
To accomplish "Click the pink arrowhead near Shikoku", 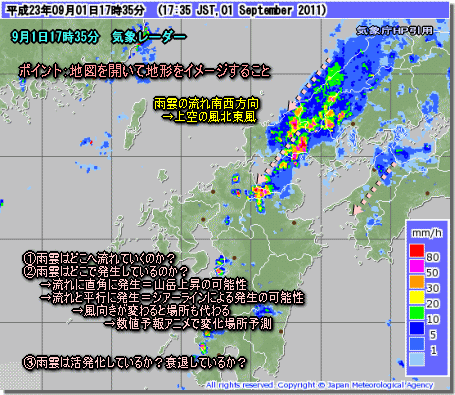I will click(x=357, y=210).
